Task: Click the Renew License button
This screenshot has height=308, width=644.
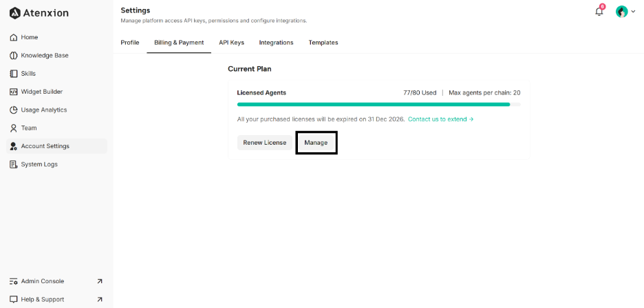Action: (x=264, y=143)
